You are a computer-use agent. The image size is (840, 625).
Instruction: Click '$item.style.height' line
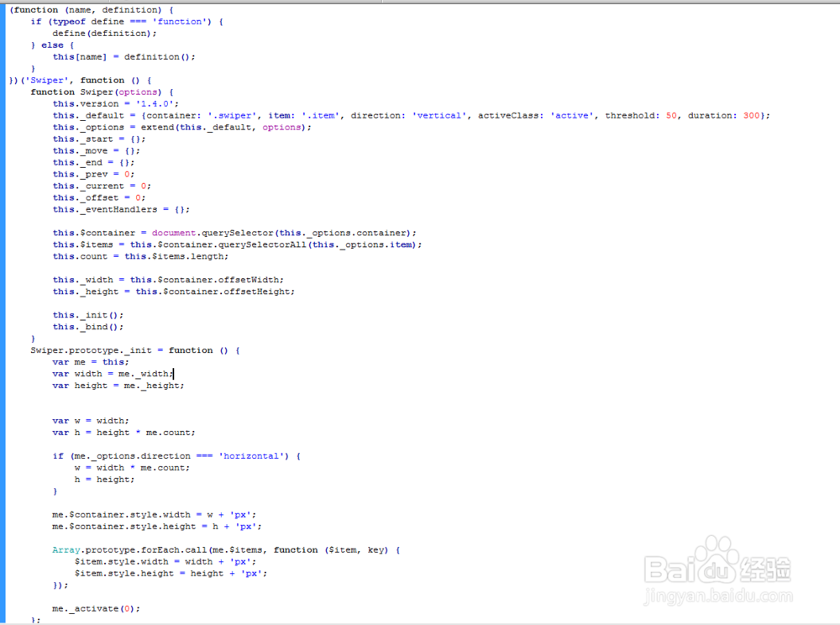pyautogui.click(x=171, y=574)
